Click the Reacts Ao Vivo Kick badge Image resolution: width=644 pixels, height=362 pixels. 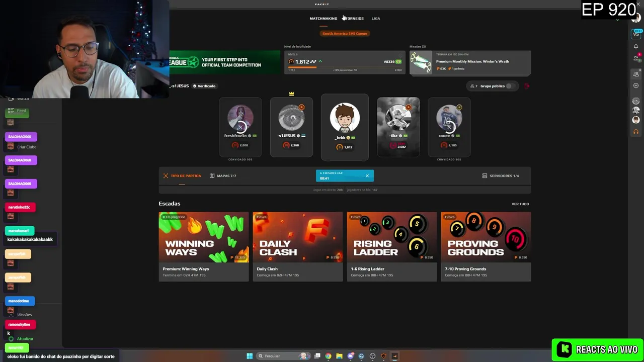(597, 349)
